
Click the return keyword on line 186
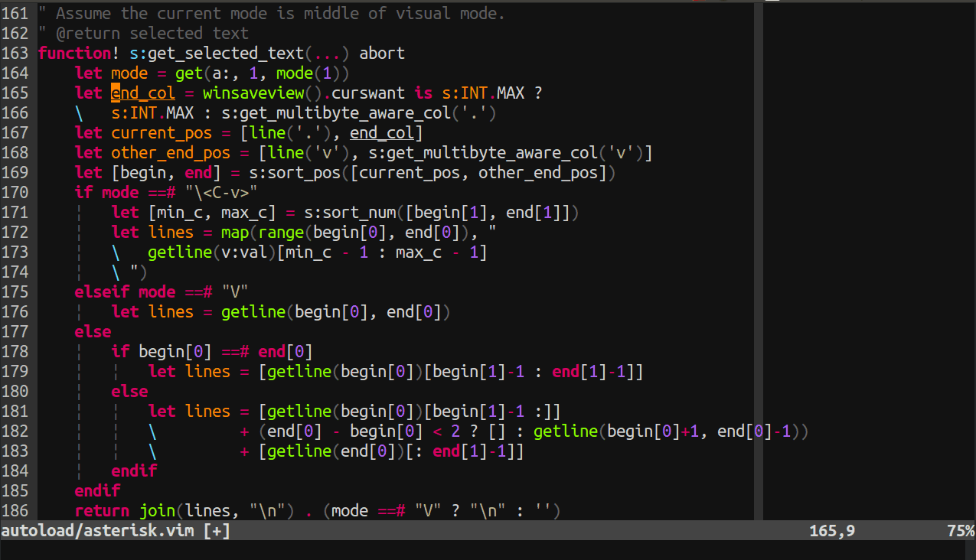[102, 510]
